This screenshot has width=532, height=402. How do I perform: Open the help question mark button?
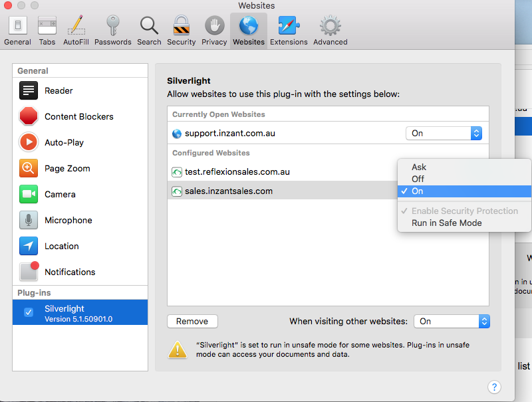[494, 387]
